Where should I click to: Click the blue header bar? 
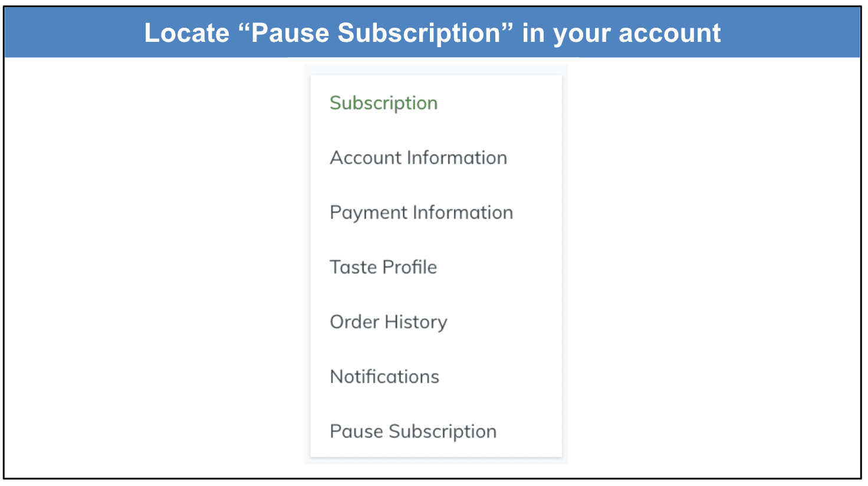[432, 32]
